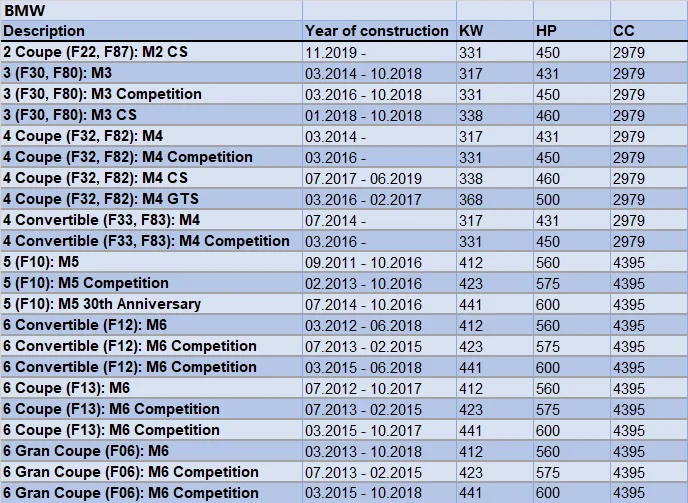Select date 07.2017 - 06.2019 cell
Viewport: 688px width, 503px height.
coord(379,178)
